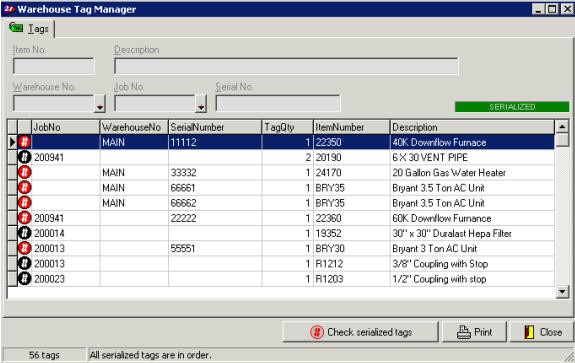
Task: Click the Item No. input field
Action: 54,66
